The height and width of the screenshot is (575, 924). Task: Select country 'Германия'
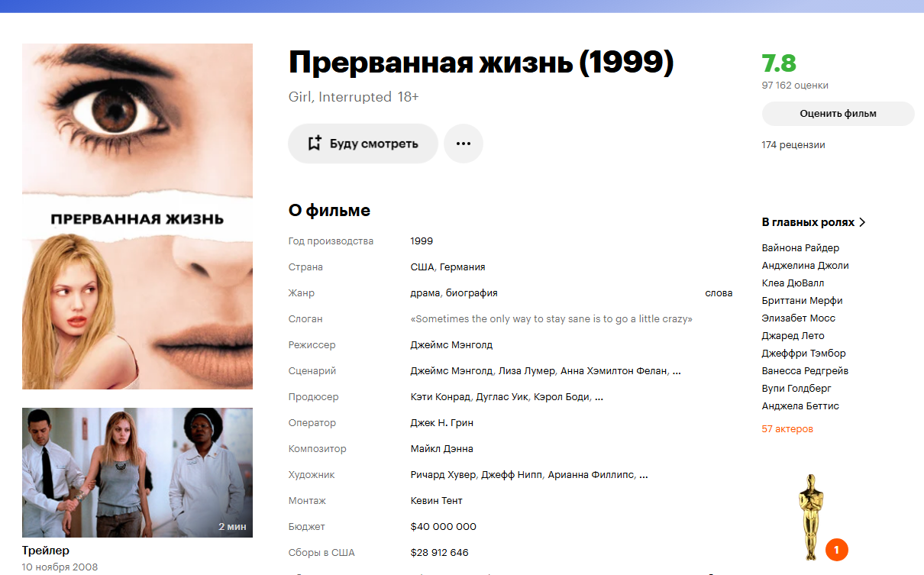click(463, 267)
